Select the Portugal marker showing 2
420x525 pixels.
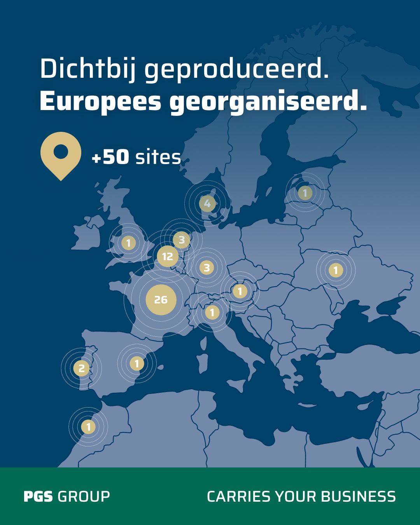pyautogui.click(x=81, y=368)
